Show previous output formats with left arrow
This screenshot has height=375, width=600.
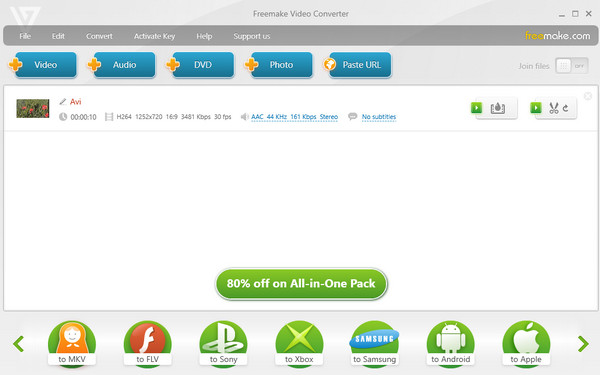18,344
